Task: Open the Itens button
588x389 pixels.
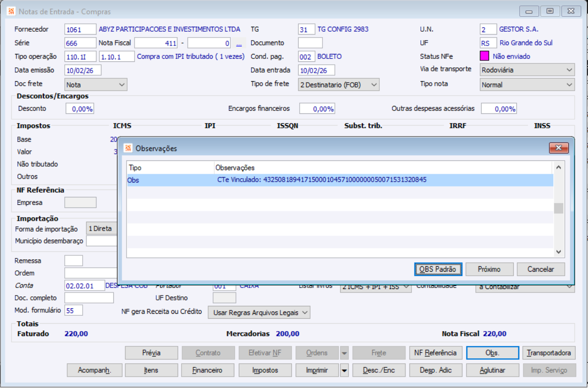Action: click(151, 370)
